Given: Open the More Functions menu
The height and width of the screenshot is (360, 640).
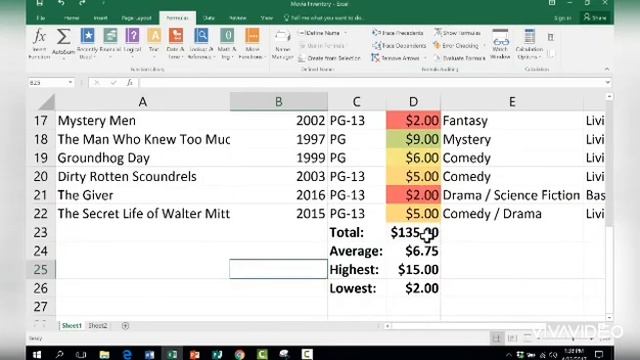Looking at the screenshot, I should 252,43.
